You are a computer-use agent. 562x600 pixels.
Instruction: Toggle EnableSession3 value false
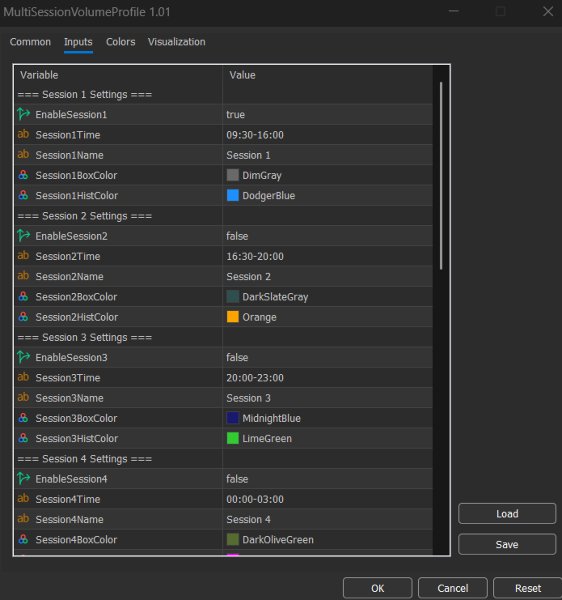pyautogui.click(x=327, y=357)
